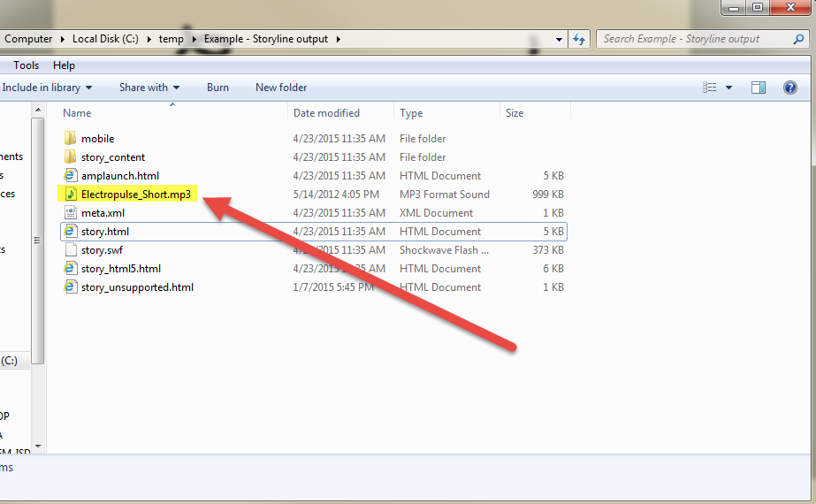Open the mobile folder icon
Viewport: 816px width, 504px height.
click(70, 138)
